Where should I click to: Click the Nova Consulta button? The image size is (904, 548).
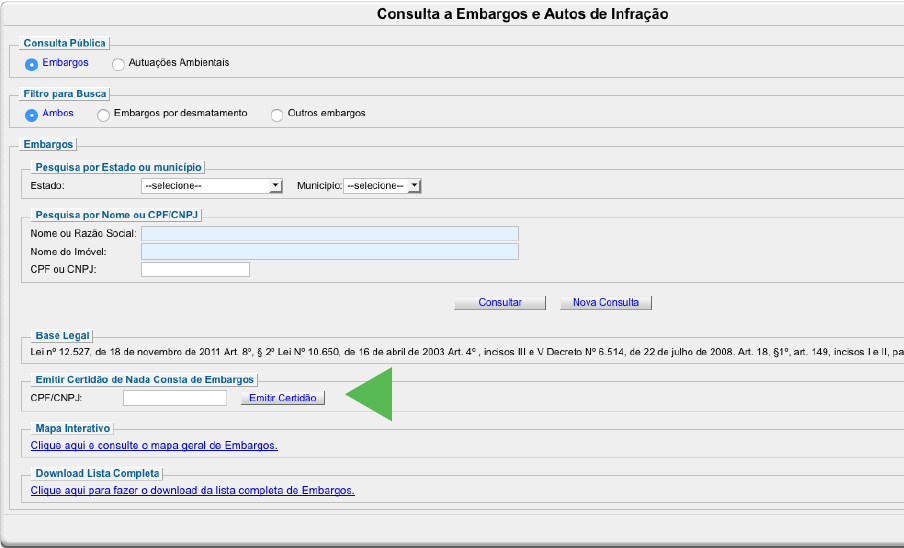[x=606, y=302]
